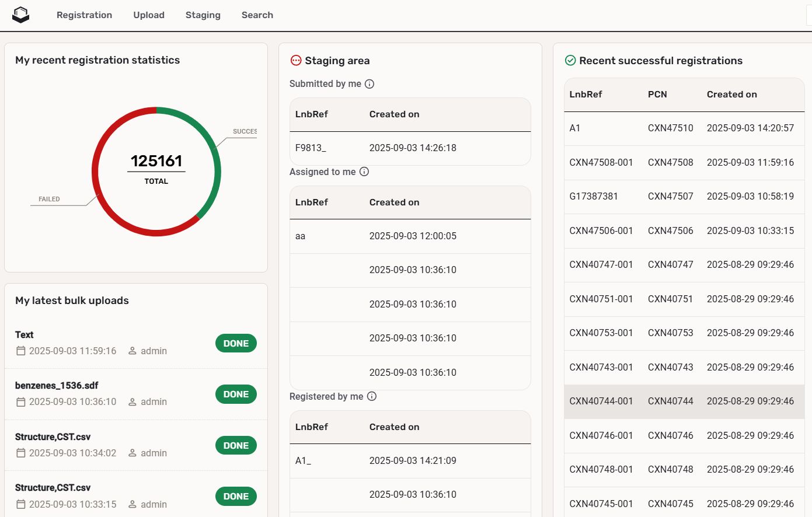Screen dimensions: 812x517
Task: Click calendar icon under the Text upload
Action: coord(21,351)
